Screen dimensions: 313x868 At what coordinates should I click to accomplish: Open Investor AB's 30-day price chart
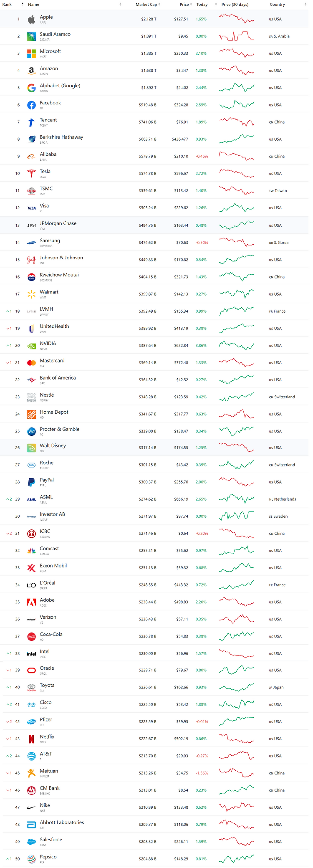point(237,516)
